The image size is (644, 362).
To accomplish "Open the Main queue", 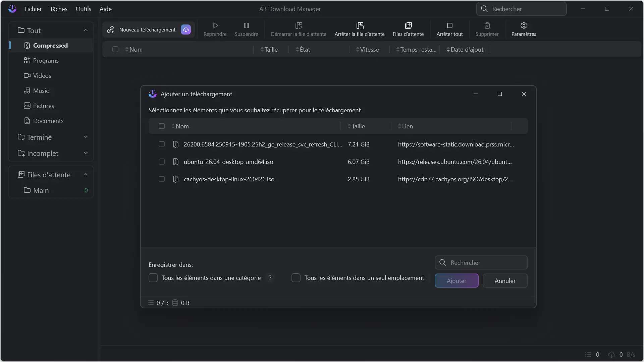I will click(51, 190).
